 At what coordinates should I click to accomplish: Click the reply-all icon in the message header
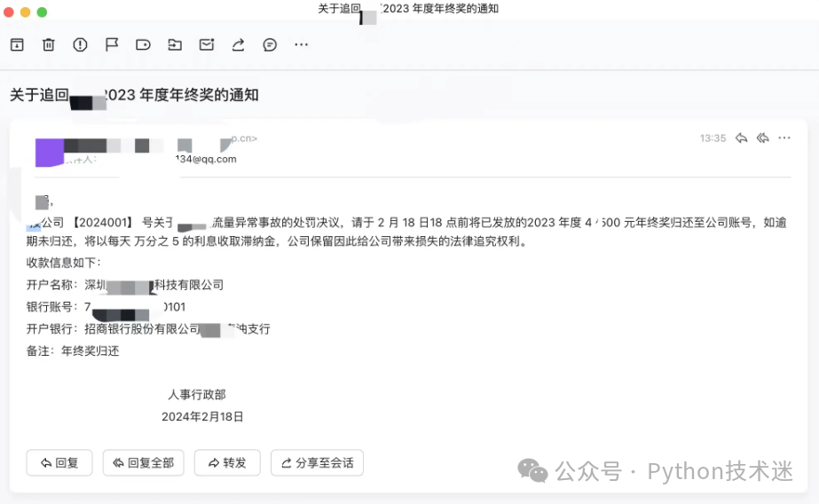(762, 138)
